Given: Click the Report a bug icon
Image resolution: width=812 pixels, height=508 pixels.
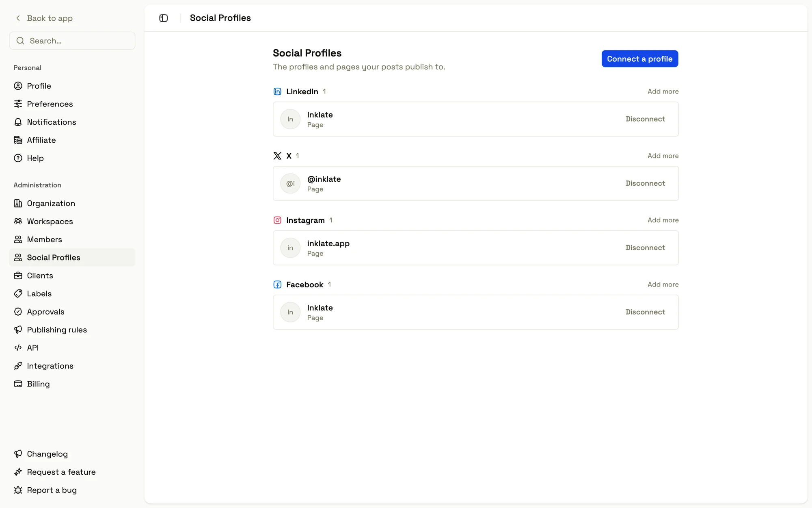Looking at the screenshot, I should coord(18,490).
